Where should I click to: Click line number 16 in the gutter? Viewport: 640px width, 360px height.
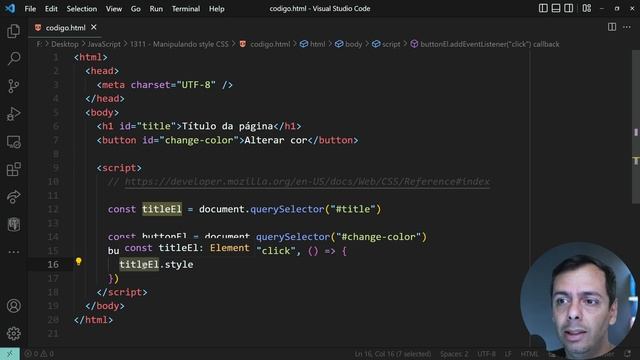[53, 264]
